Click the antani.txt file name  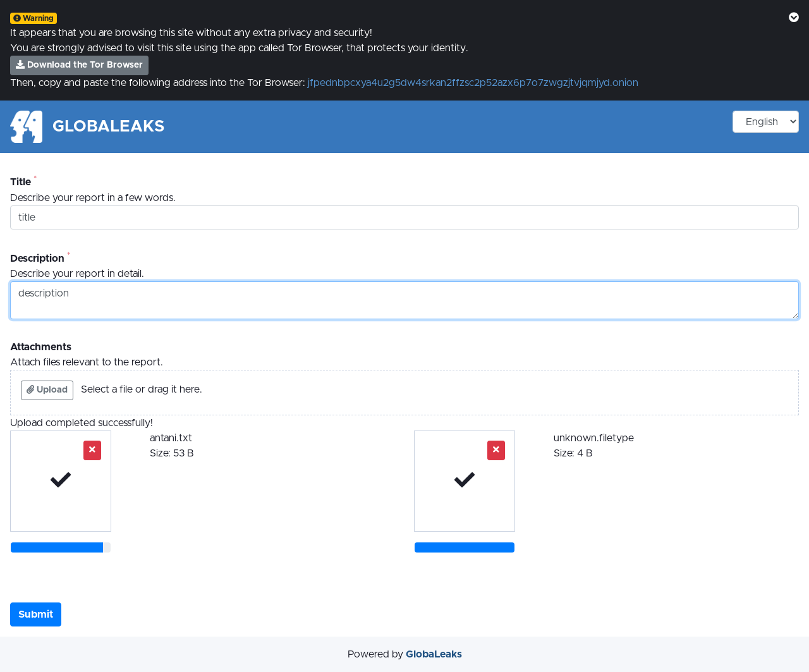171,438
